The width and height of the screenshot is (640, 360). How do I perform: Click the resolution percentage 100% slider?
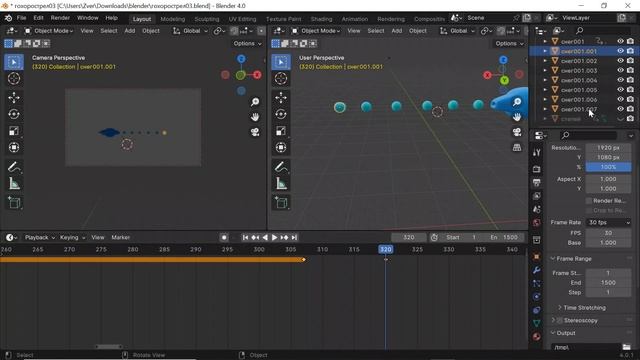click(609, 167)
